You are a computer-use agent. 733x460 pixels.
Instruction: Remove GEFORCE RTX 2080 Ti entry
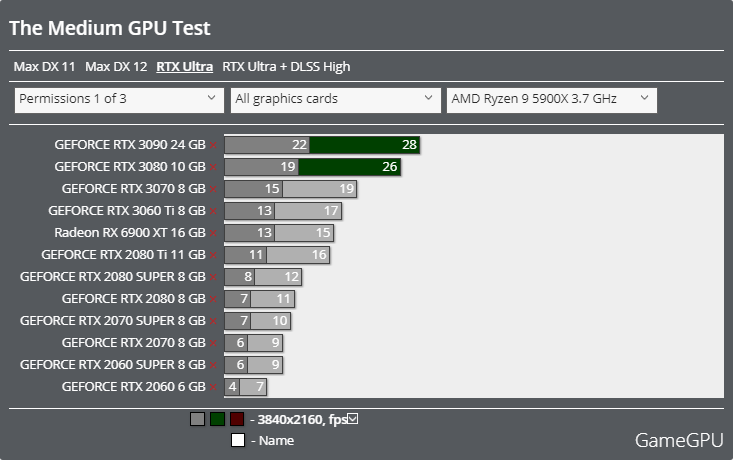pyautogui.click(x=213, y=255)
